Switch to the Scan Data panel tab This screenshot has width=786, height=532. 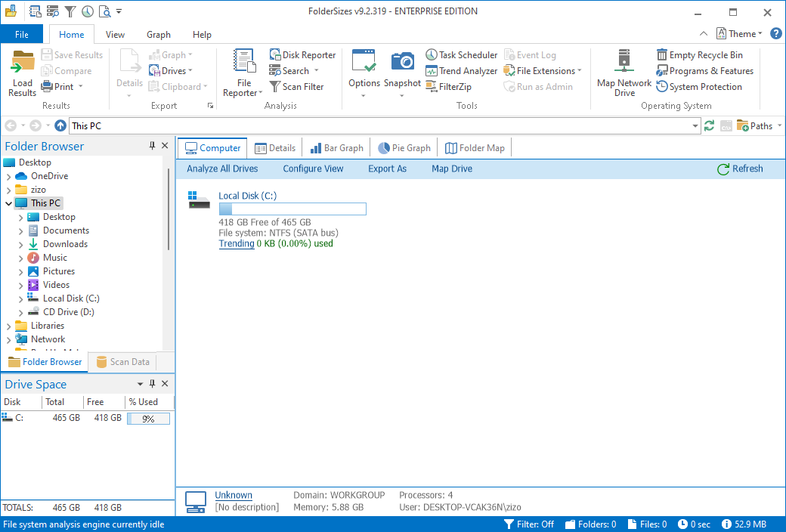tap(122, 361)
